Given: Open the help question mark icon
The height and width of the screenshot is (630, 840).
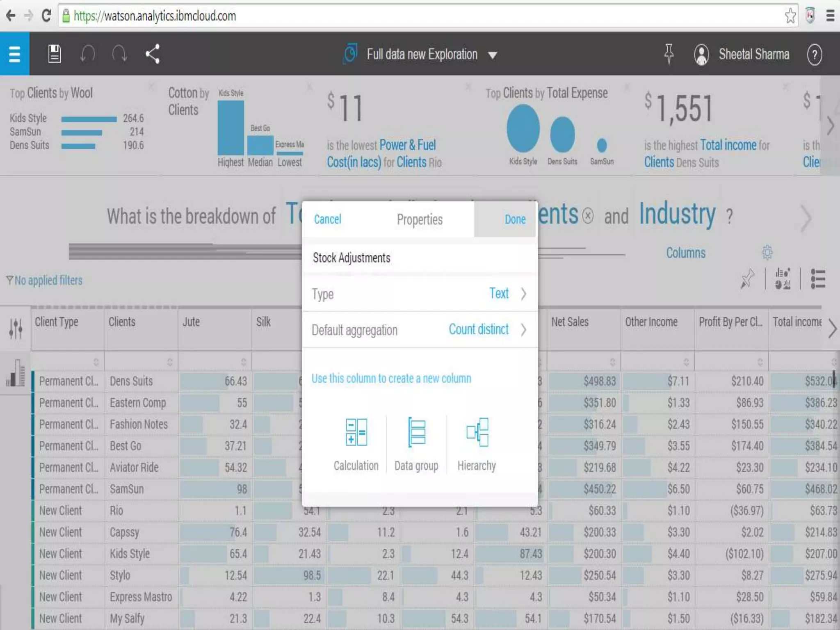Looking at the screenshot, I should pos(814,54).
